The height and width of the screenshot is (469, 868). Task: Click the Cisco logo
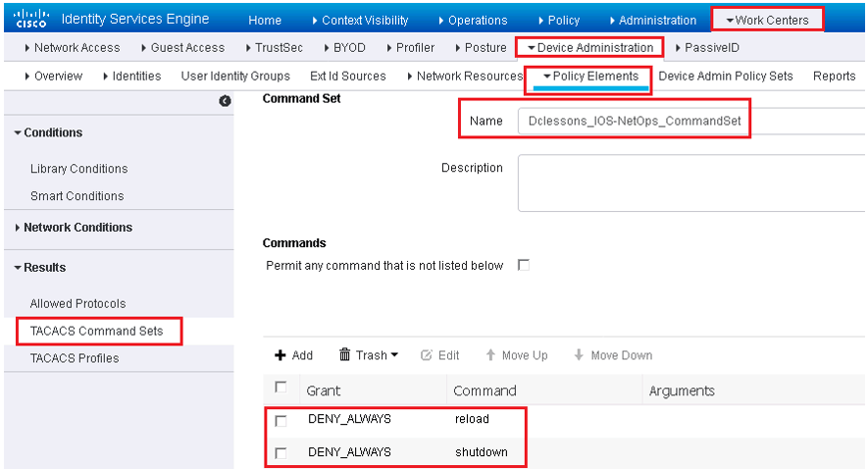[31, 19]
